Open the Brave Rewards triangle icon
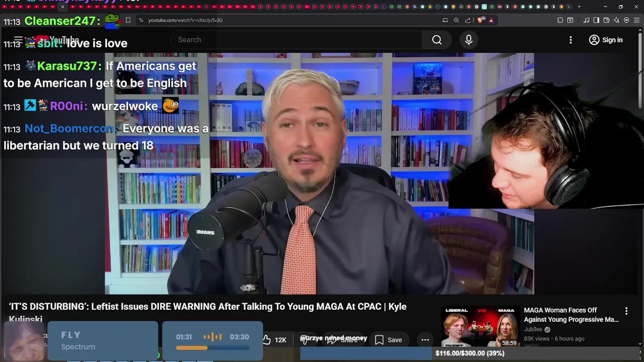644x362 pixels. coord(491,20)
